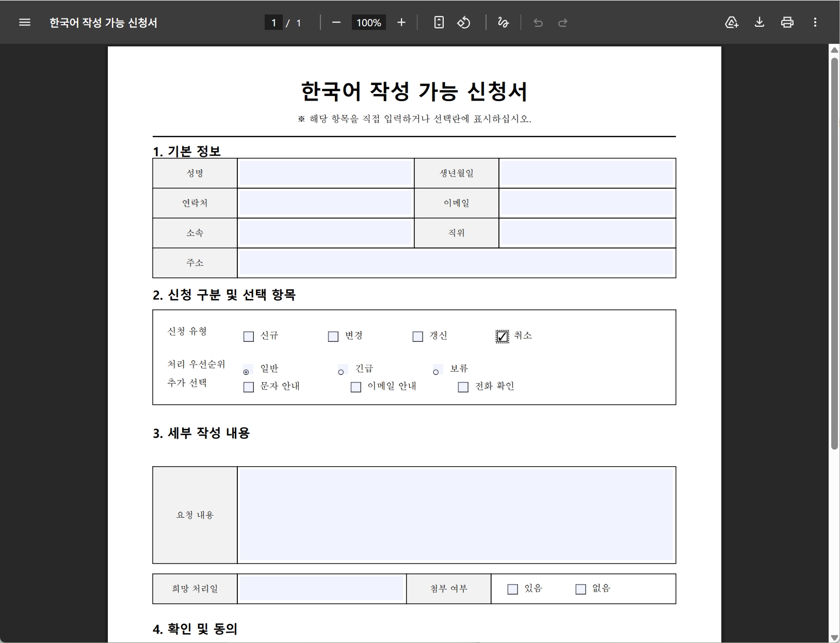
Task: Select the 긴급 radio button
Action: pos(341,372)
